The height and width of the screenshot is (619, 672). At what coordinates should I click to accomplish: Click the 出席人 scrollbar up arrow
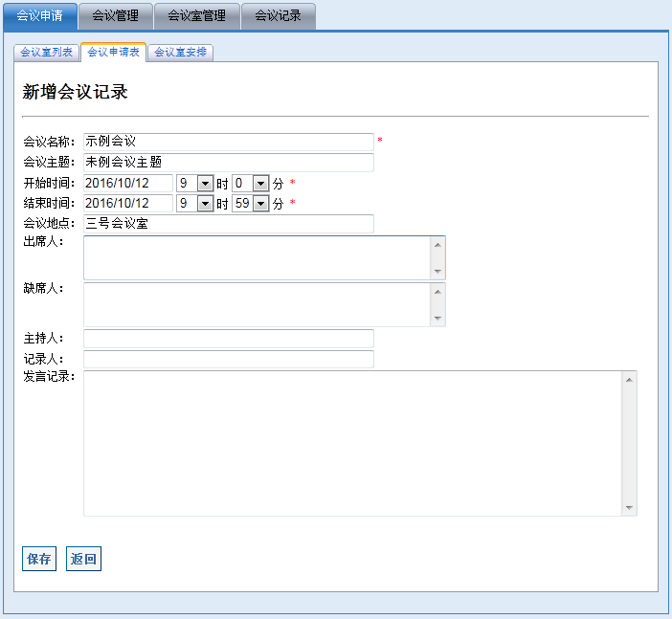(x=437, y=245)
